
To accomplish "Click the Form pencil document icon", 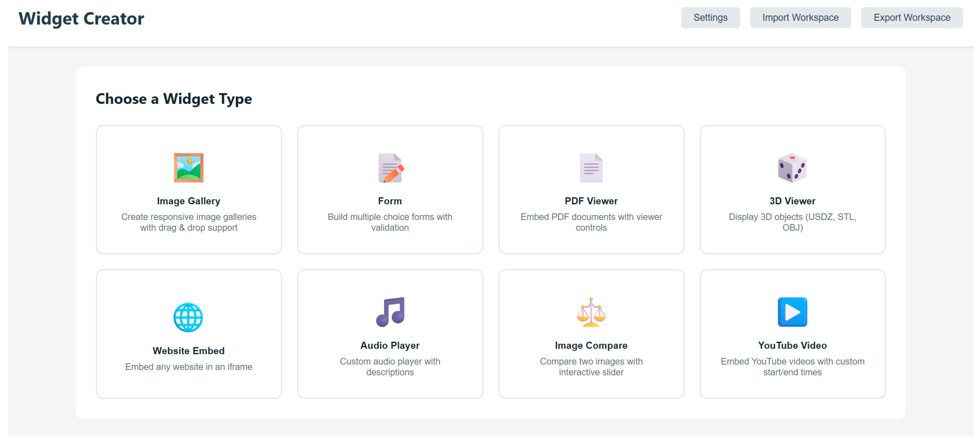I will 390,168.
